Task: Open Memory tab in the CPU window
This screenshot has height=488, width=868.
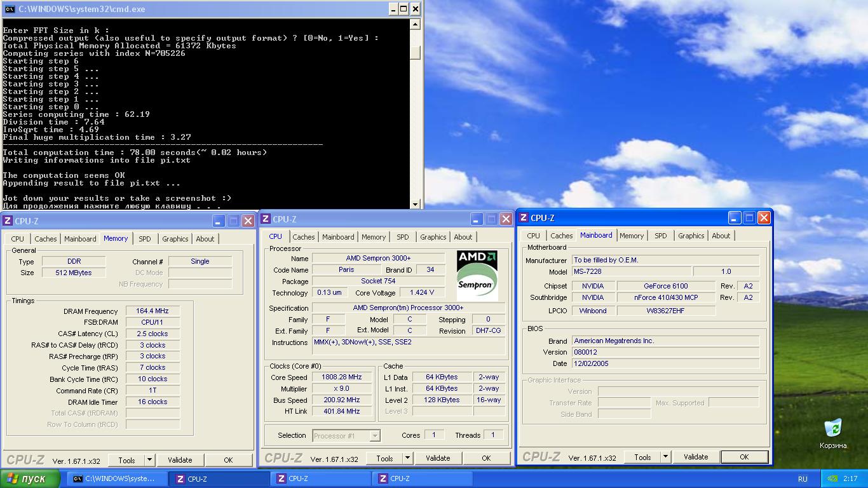Action: [x=374, y=237]
